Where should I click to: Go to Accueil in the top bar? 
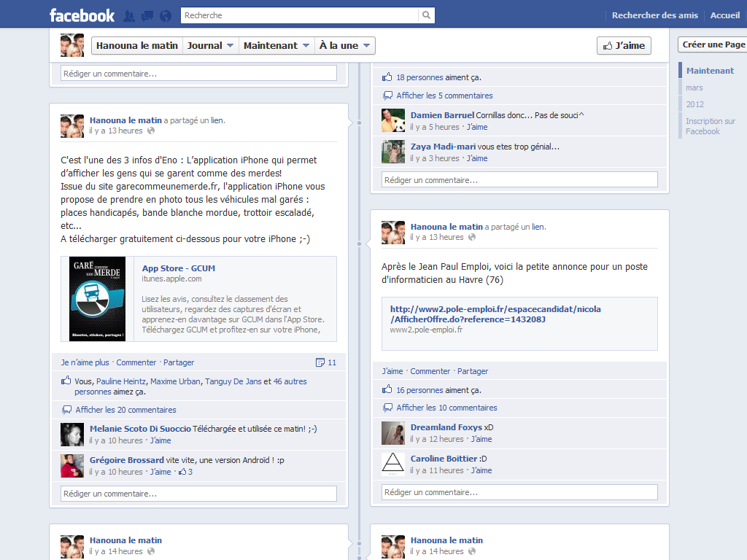point(724,15)
